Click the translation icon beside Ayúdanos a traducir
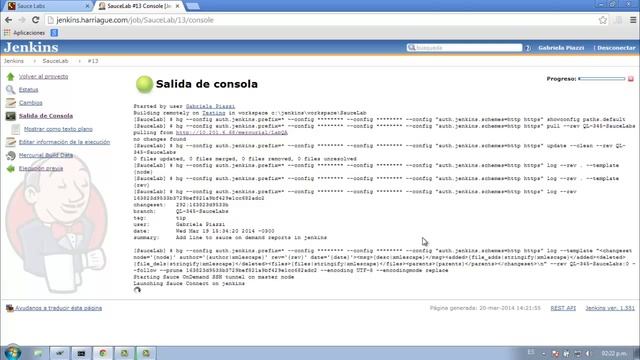Image resolution: width=640 pixels, height=360 pixels. (9, 308)
